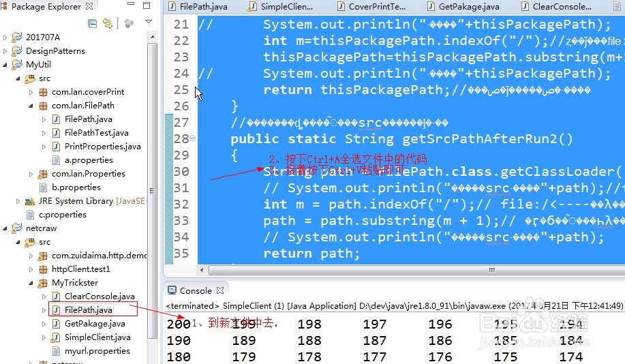Select b.properties file
This screenshot has width=625, height=364.
(76, 187)
